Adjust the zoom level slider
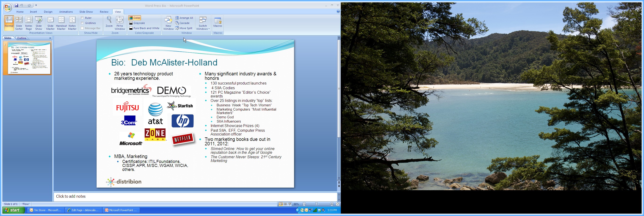644x216 pixels. point(317,204)
